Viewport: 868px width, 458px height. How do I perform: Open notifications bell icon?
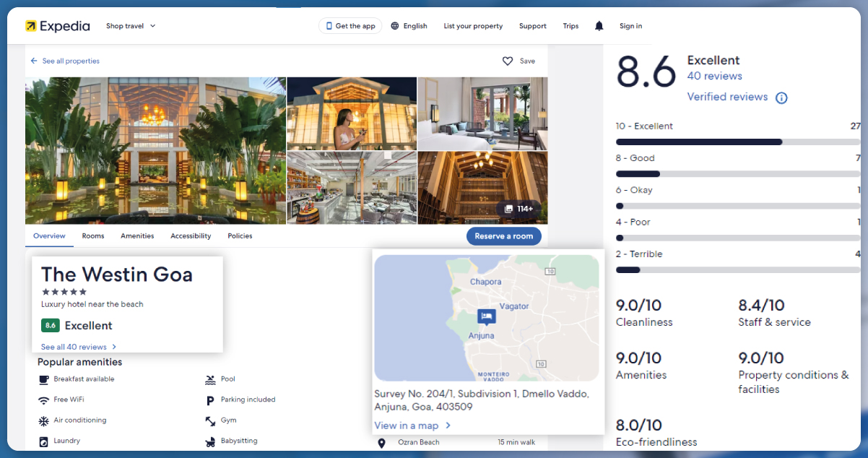click(x=599, y=26)
